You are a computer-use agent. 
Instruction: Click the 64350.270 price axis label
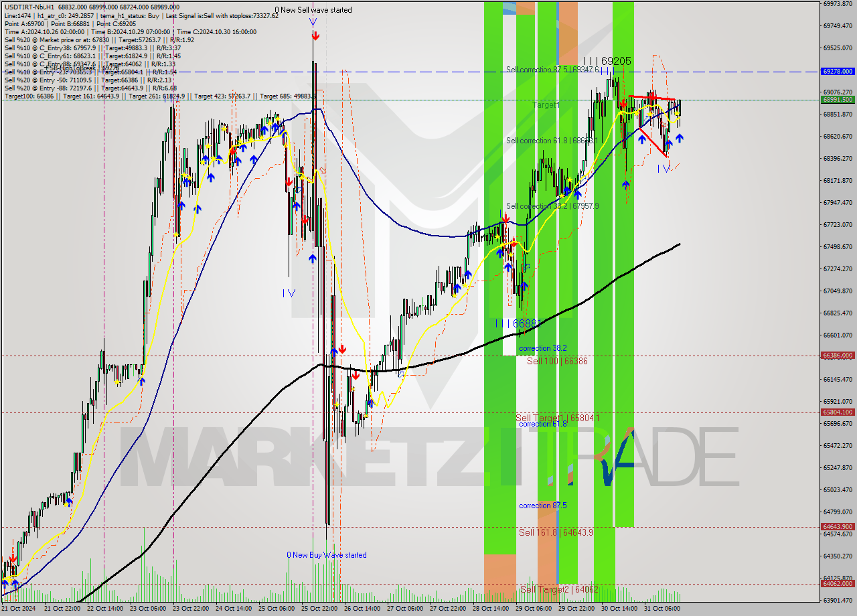pos(838,556)
